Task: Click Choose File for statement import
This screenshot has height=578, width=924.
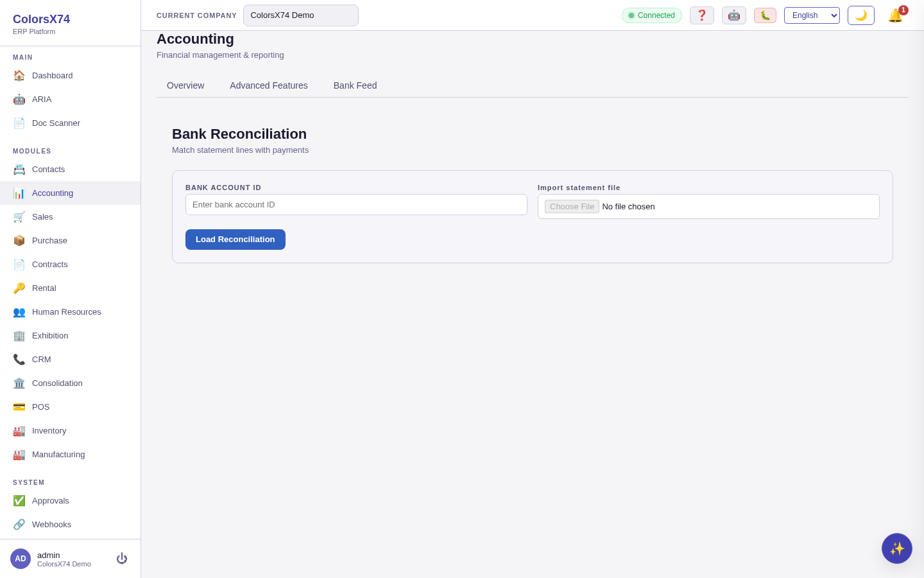Action: click(x=572, y=206)
